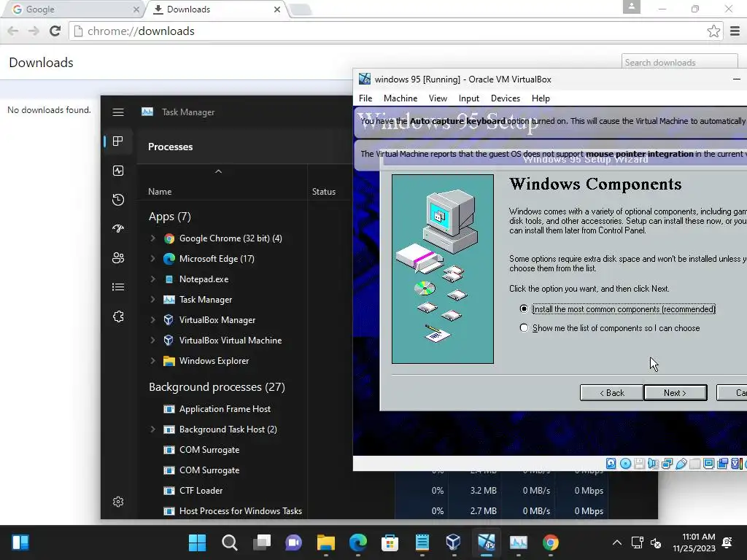The width and height of the screenshot is (747, 560).
Task: Click the CPU virtualization indicator in VirtualBox status bar
Action: (x=735, y=463)
